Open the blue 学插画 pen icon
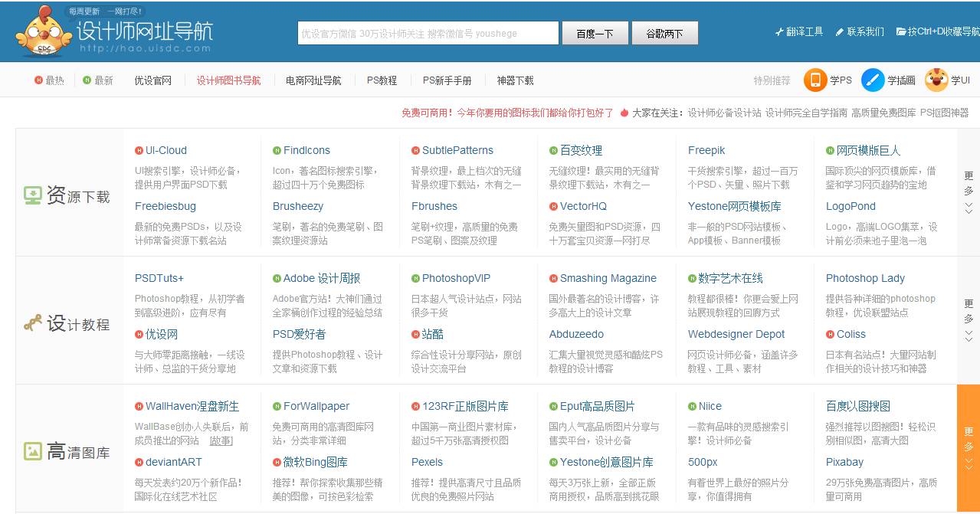This screenshot has height=514, width=980. [x=873, y=80]
